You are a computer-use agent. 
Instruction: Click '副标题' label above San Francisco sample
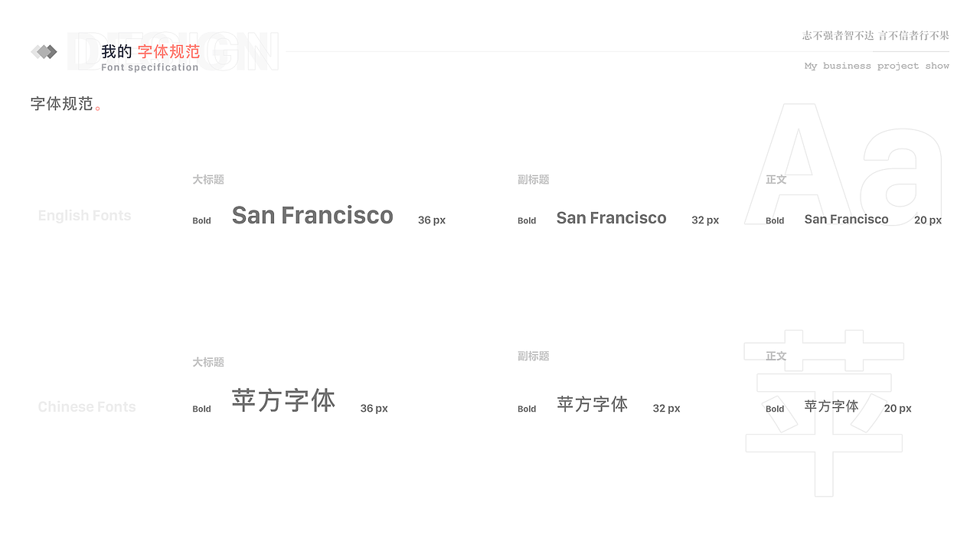click(x=534, y=180)
